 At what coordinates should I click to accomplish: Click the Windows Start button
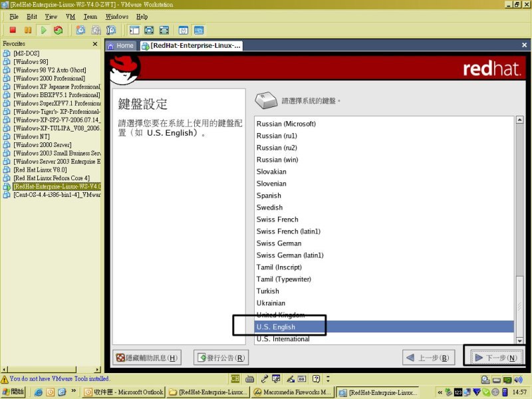pos(13,392)
